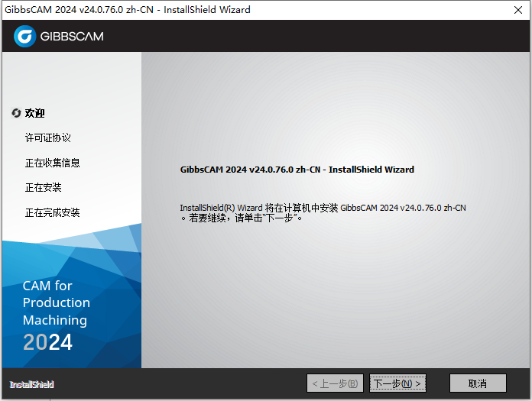Image resolution: width=532 pixels, height=401 pixels.
Task: Select the 正在完成安装 step in sidebar
Action: [x=52, y=212]
